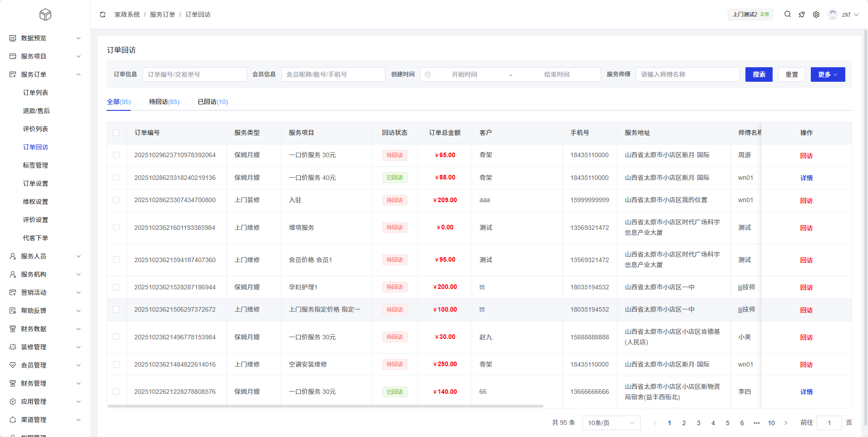Check the row for order 2025102962371097839​2064
The width and height of the screenshot is (868, 437).
[116, 155]
